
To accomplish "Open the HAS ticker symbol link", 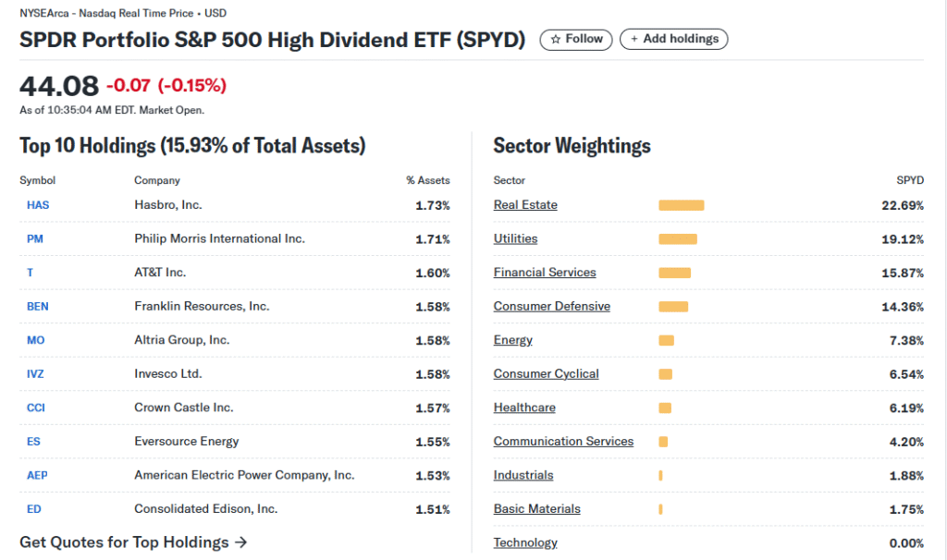I will click(38, 205).
